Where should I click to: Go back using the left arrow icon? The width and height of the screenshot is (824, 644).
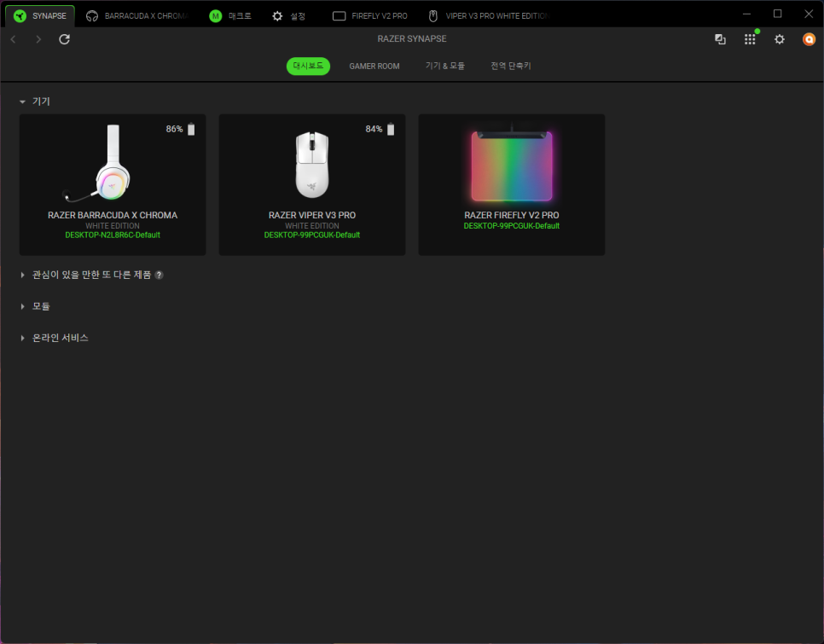pyautogui.click(x=13, y=39)
